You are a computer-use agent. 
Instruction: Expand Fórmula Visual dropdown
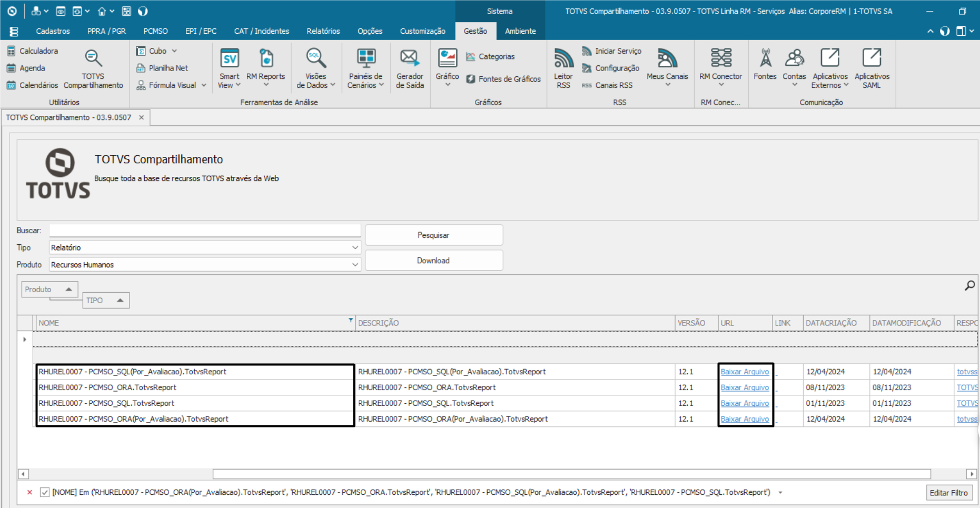(x=204, y=85)
